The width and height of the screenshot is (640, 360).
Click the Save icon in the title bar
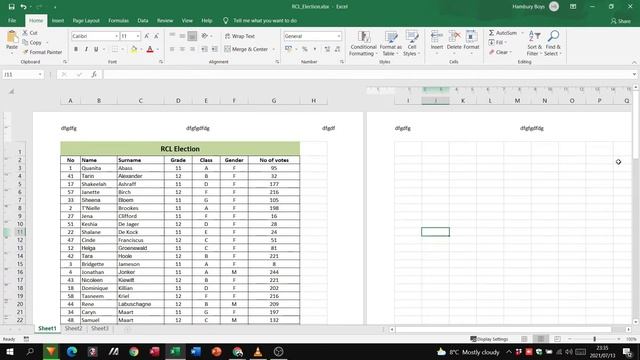[11, 7]
